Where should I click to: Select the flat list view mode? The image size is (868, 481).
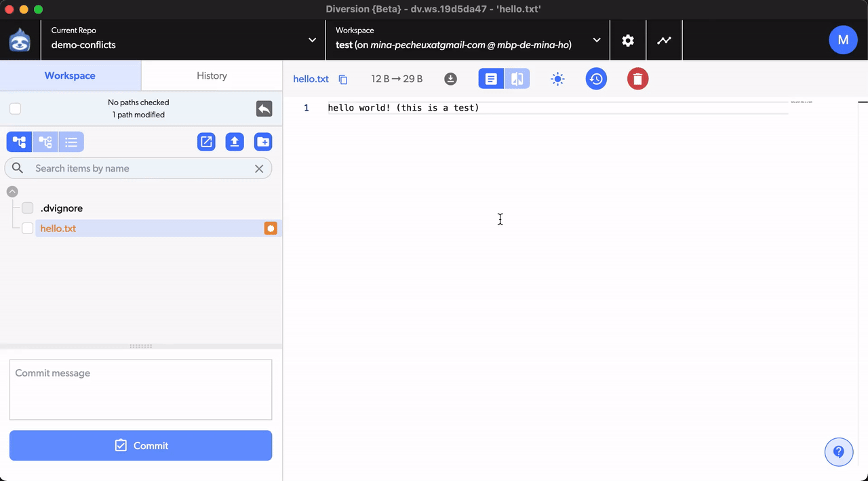click(71, 142)
